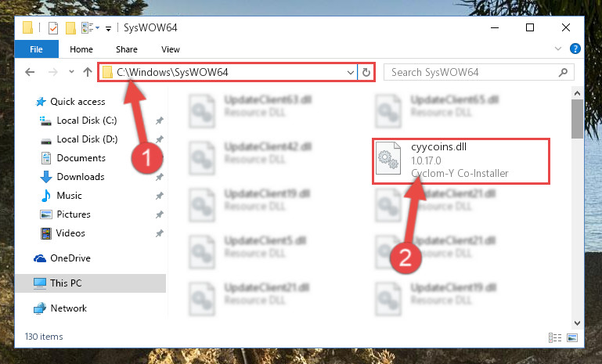Switch to the View tab
The height and width of the screenshot is (364, 602).
pyautogui.click(x=171, y=49)
